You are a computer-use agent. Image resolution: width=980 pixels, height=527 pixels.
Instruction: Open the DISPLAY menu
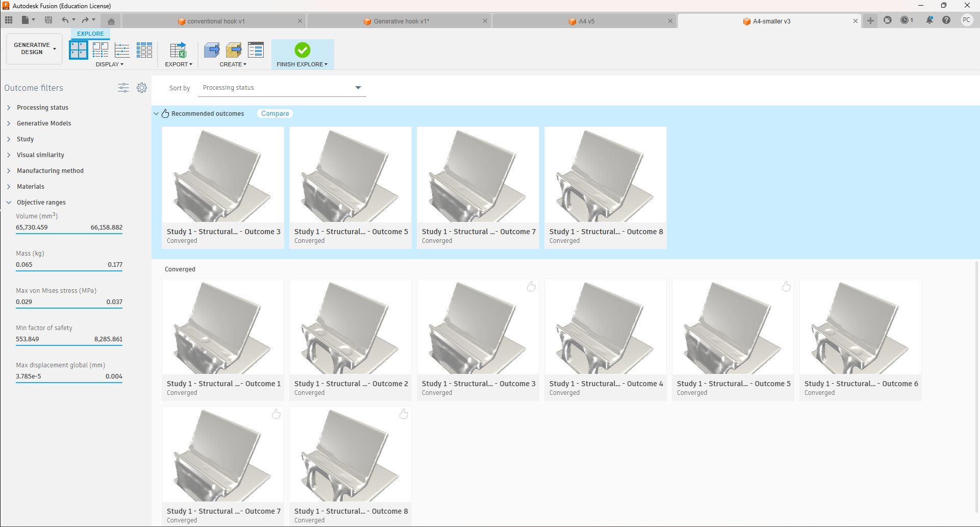click(x=110, y=64)
